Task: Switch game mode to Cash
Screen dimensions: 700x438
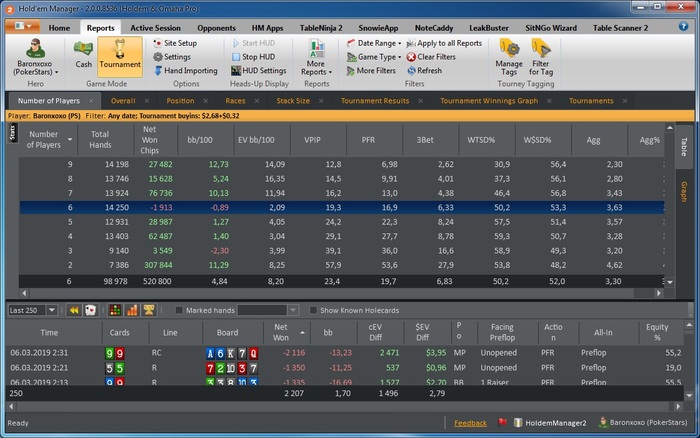Action: [83, 55]
